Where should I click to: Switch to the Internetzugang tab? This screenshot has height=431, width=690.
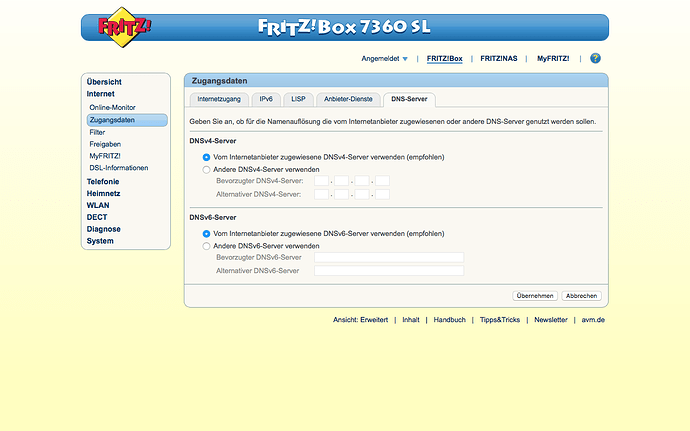click(219, 99)
